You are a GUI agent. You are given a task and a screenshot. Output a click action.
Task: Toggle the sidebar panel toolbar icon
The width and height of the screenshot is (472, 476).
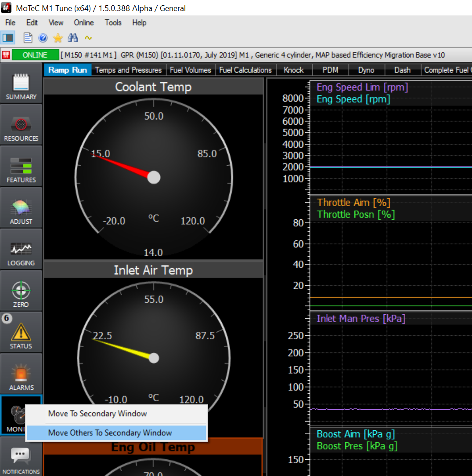pyautogui.click(x=8, y=38)
